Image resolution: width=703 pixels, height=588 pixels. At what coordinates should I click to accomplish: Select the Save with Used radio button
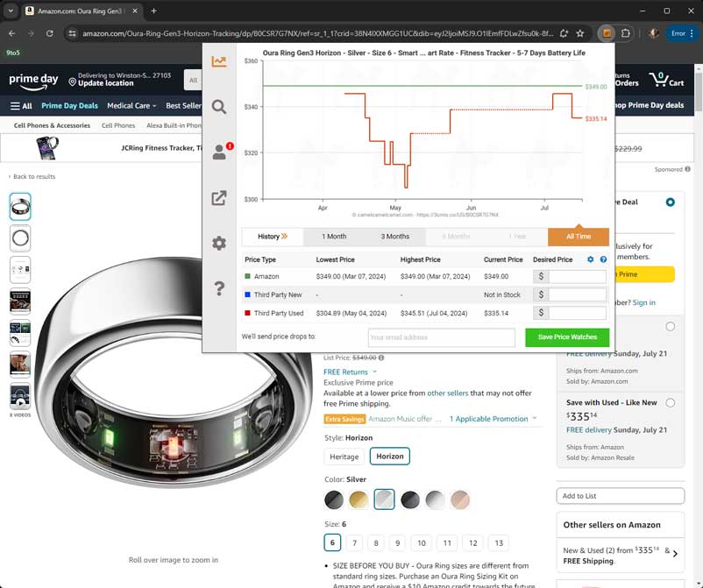(x=671, y=402)
